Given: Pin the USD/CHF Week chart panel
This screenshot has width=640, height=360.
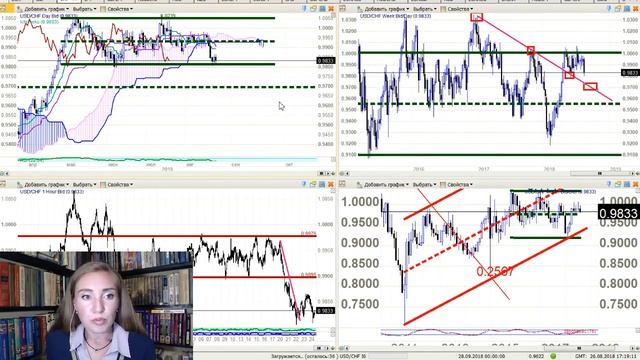Looking at the screenshot, I should tap(609, 9).
